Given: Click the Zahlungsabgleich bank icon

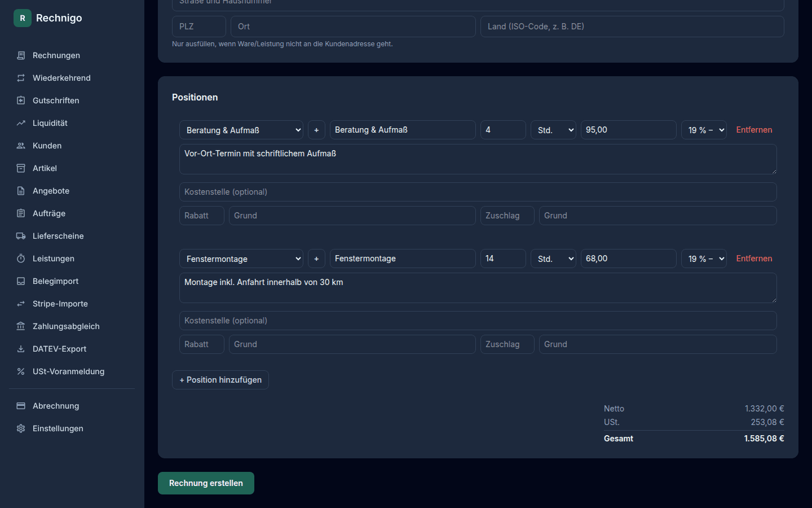Looking at the screenshot, I should click(21, 326).
